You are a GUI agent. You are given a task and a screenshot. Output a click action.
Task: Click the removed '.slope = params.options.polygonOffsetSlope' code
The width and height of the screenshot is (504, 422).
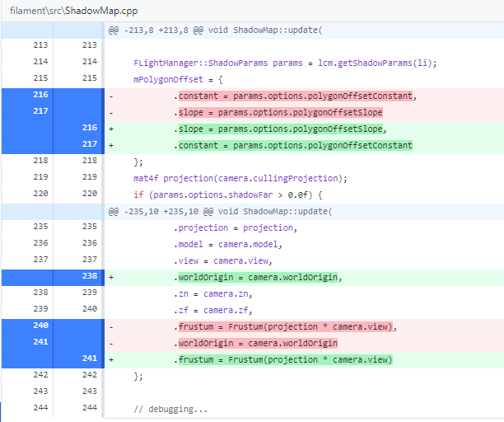278,112
